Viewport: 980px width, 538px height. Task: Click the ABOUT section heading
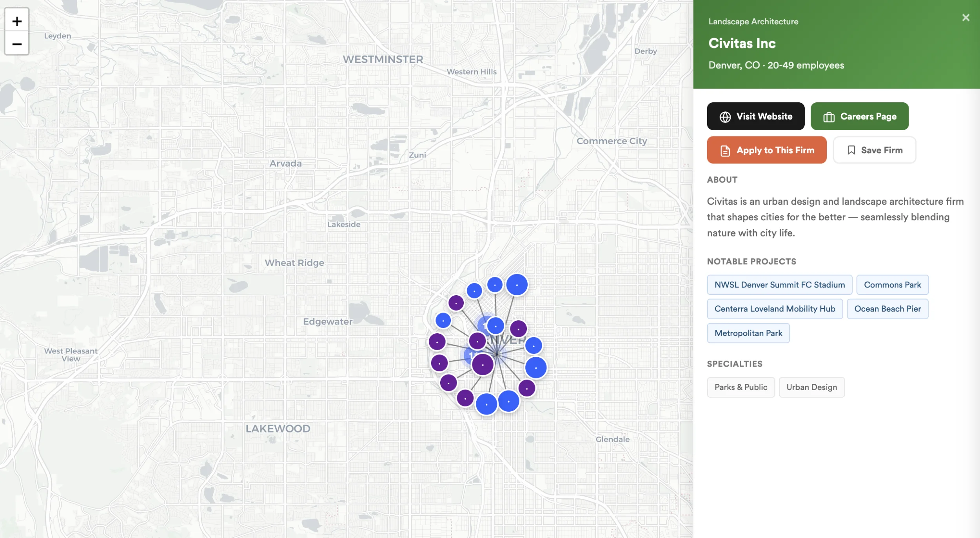[722, 180]
